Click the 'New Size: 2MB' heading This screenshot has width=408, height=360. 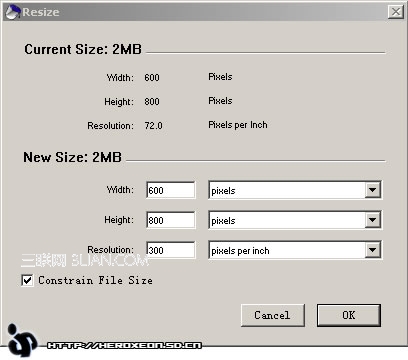point(72,157)
